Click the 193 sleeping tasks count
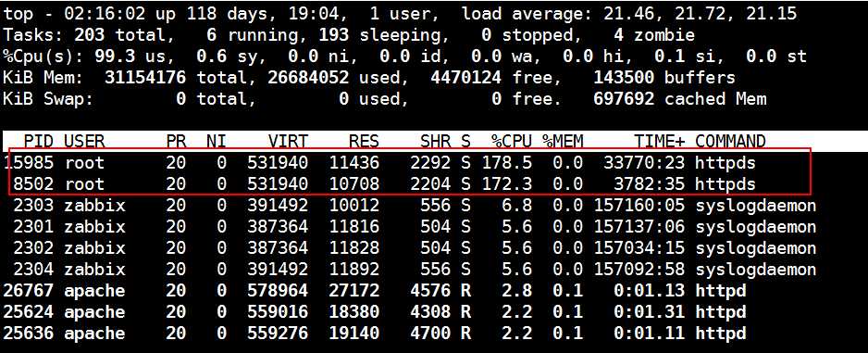This screenshot has width=868, height=353. tap(382, 35)
